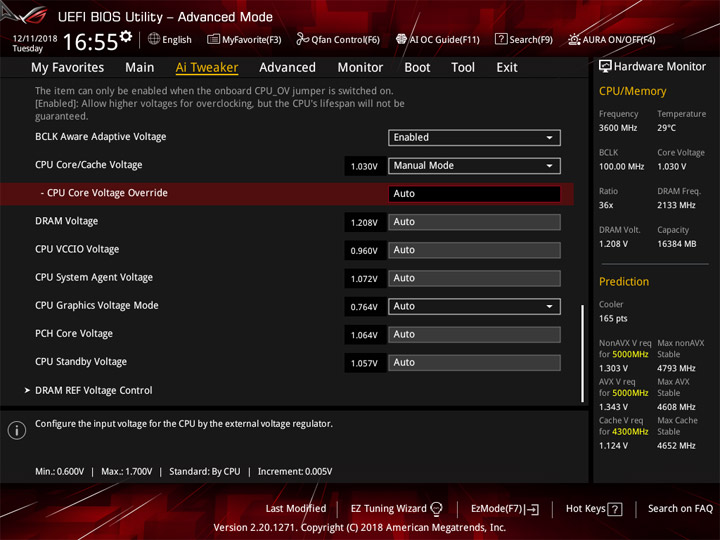Click the 16384 MB capacity value

(676, 244)
